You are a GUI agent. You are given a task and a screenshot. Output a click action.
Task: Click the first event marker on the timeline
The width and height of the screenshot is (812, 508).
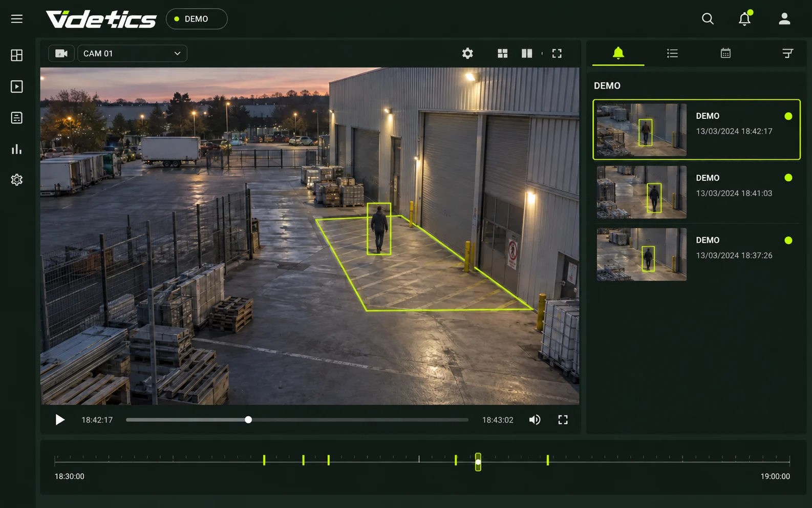tap(264, 460)
